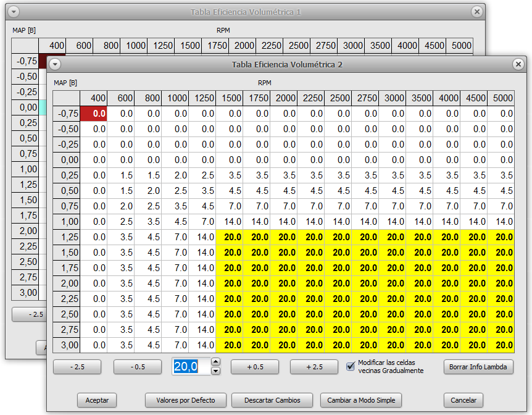Viewport: 532px width, 415px height.
Task: Select MAP row header 3,00 in Tabla 2
Action: (x=67, y=345)
